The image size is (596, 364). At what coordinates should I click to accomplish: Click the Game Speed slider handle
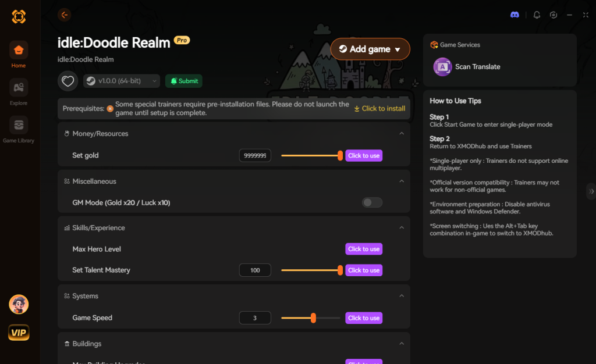pyautogui.click(x=313, y=318)
